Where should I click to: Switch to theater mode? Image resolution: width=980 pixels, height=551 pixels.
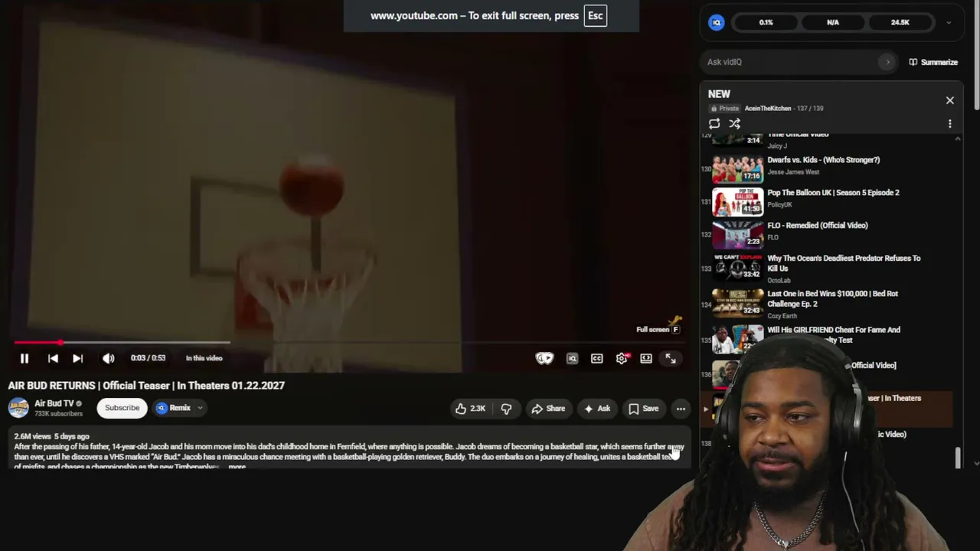pyautogui.click(x=646, y=358)
